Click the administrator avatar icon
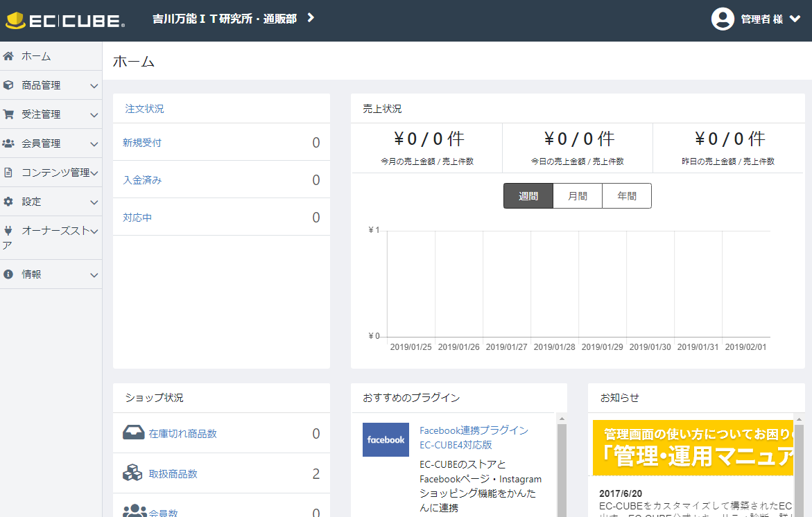Viewport: 812px width, 517px height. (723, 19)
